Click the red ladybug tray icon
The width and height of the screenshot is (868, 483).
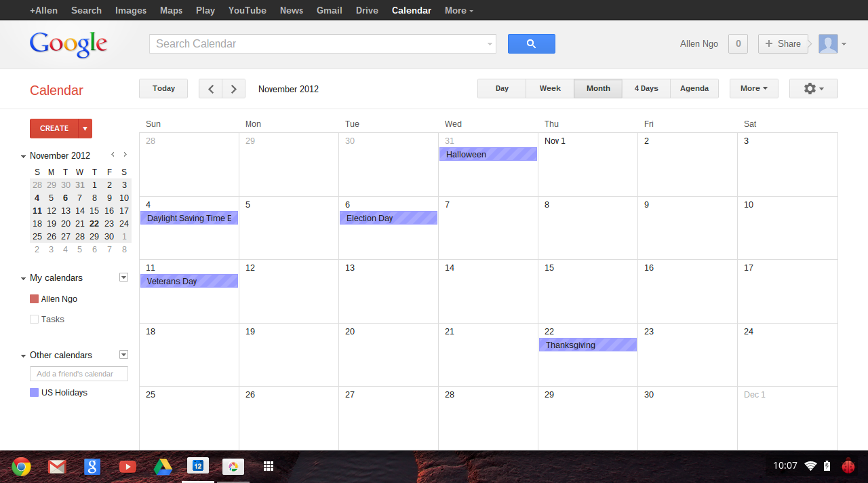point(848,466)
